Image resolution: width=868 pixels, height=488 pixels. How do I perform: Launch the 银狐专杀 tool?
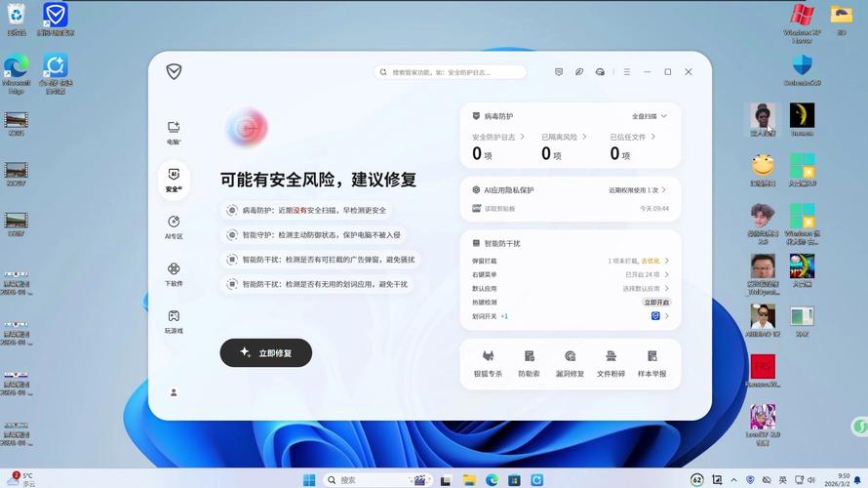click(488, 362)
